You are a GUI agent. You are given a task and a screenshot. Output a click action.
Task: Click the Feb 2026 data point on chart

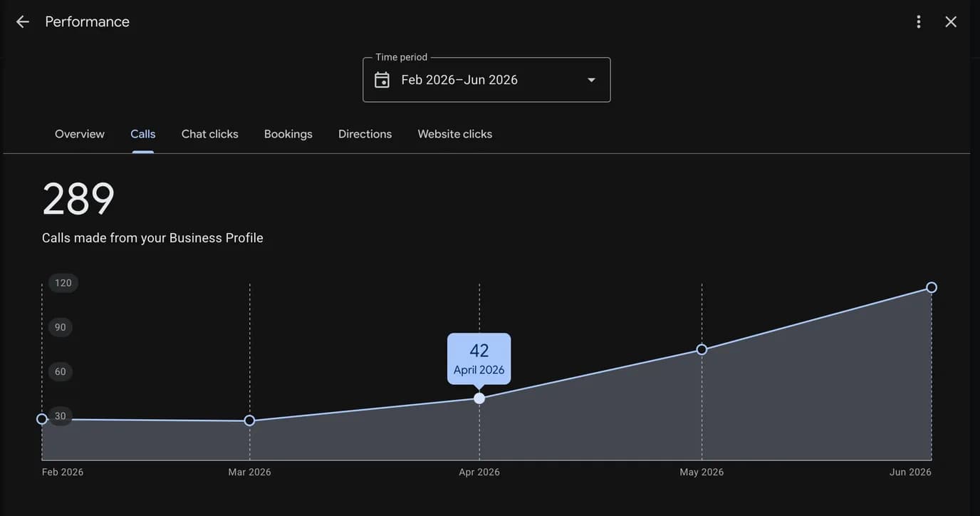42,419
